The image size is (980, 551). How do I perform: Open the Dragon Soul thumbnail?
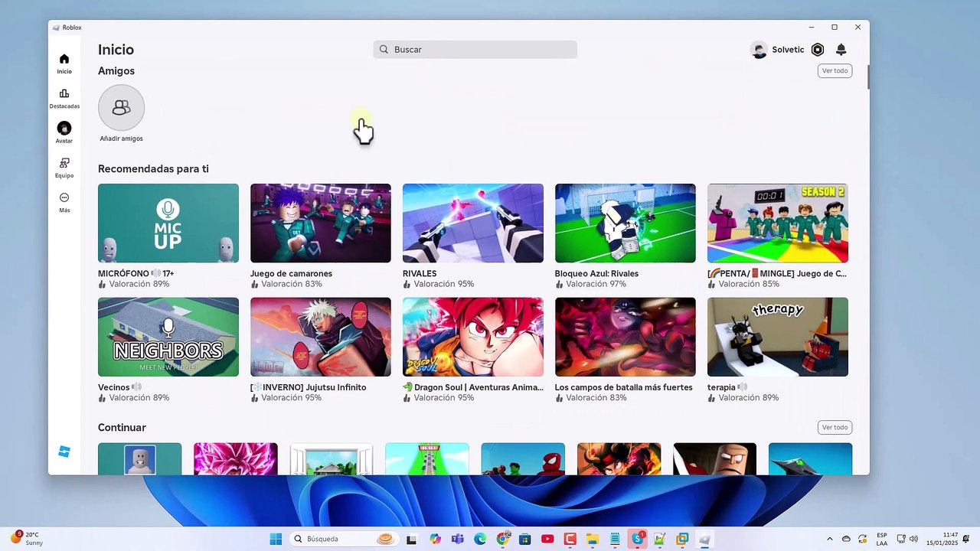click(473, 337)
